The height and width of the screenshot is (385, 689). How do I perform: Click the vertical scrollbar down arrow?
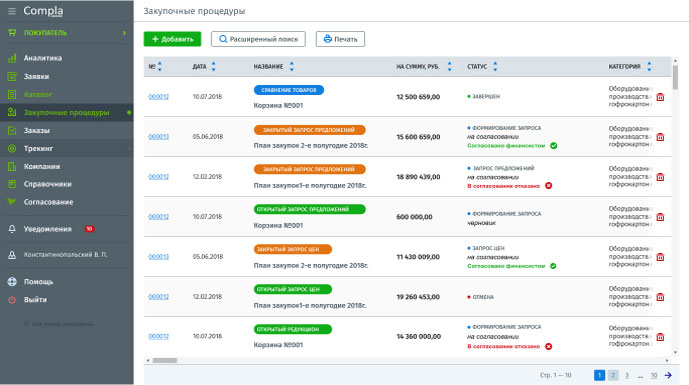click(x=675, y=352)
